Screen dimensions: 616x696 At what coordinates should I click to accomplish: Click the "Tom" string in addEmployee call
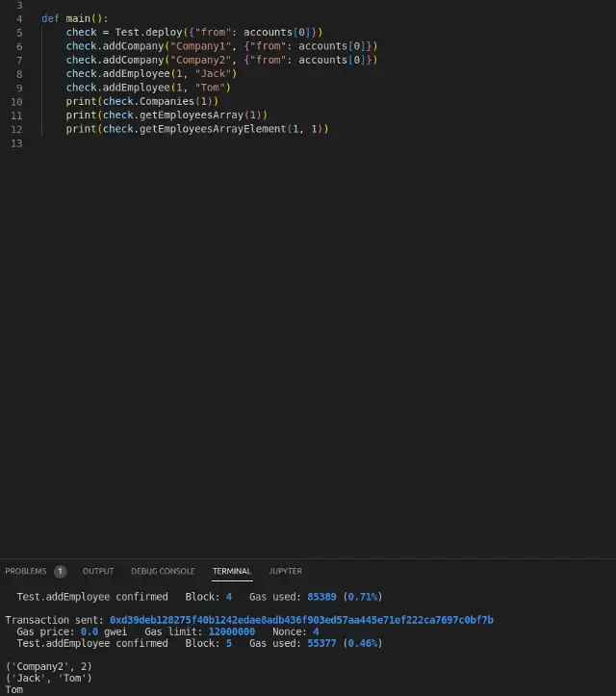210,88
